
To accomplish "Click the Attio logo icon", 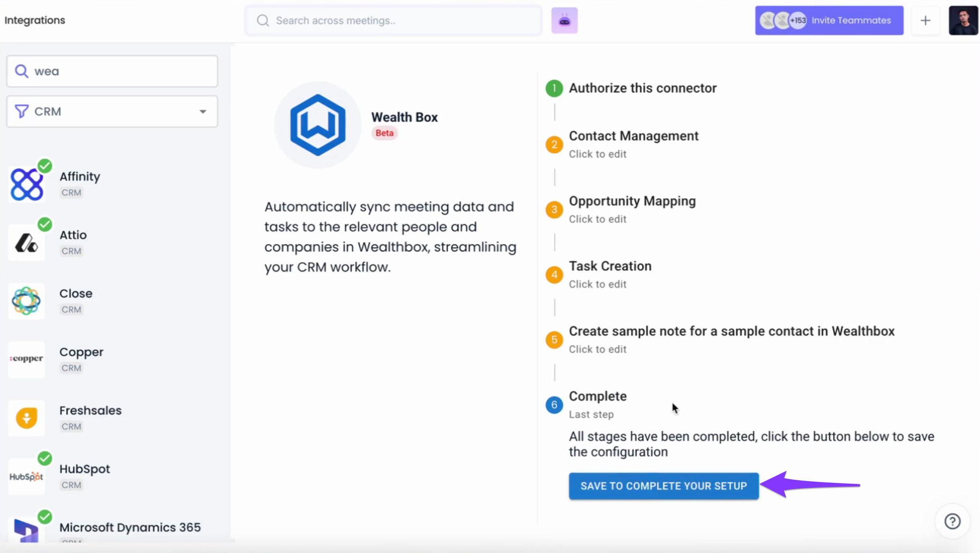I will pyautogui.click(x=27, y=243).
